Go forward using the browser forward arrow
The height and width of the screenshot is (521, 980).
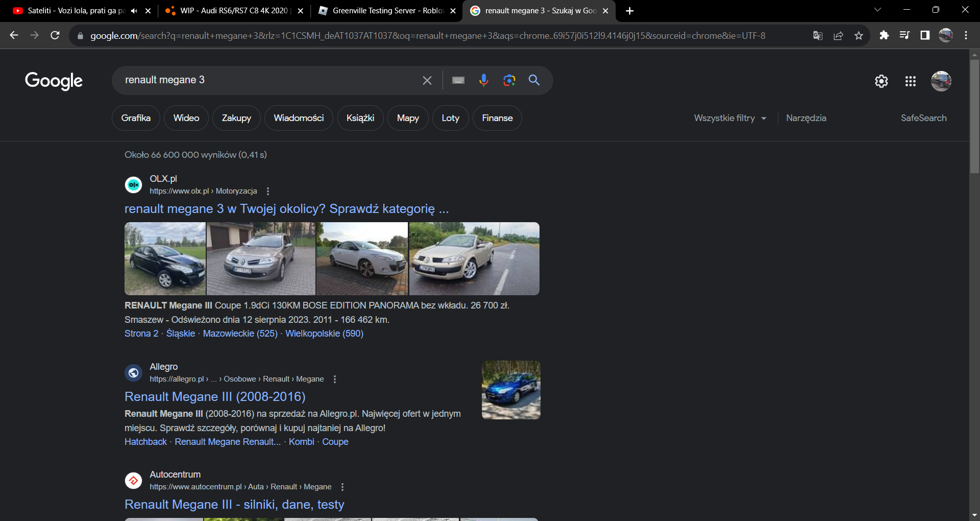(34, 35)
